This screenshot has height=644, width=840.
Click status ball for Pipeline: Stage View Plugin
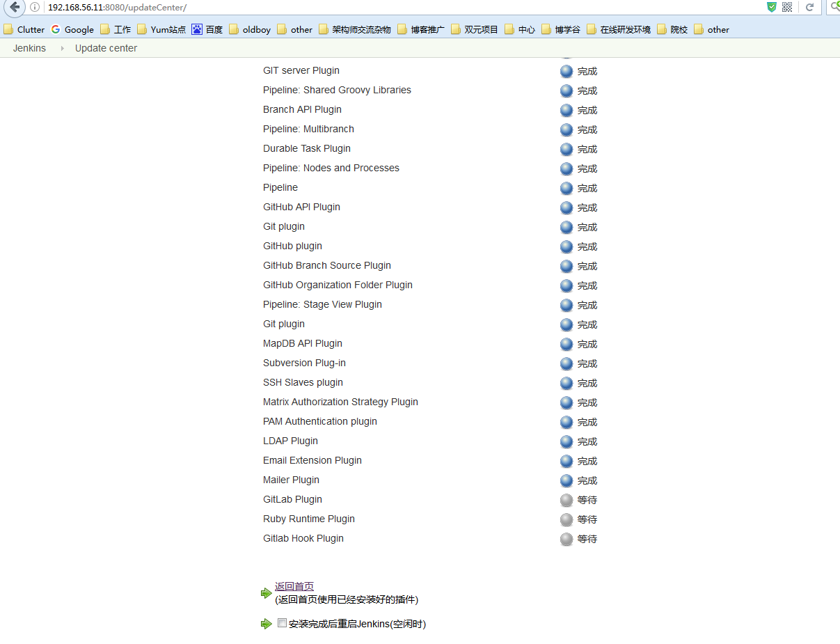(x=566, y=305)
